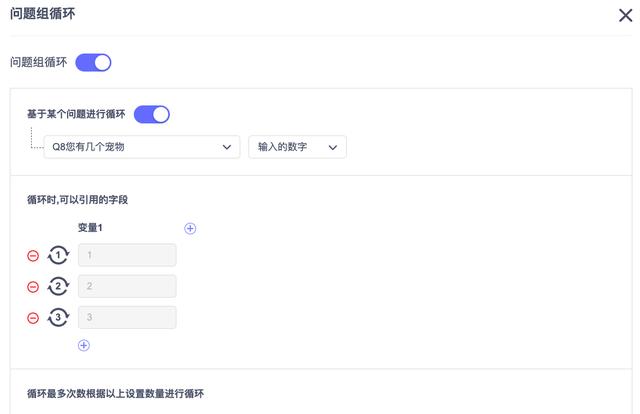
Task: Remove loop row 3 with red minus
Action: point(33,318)
